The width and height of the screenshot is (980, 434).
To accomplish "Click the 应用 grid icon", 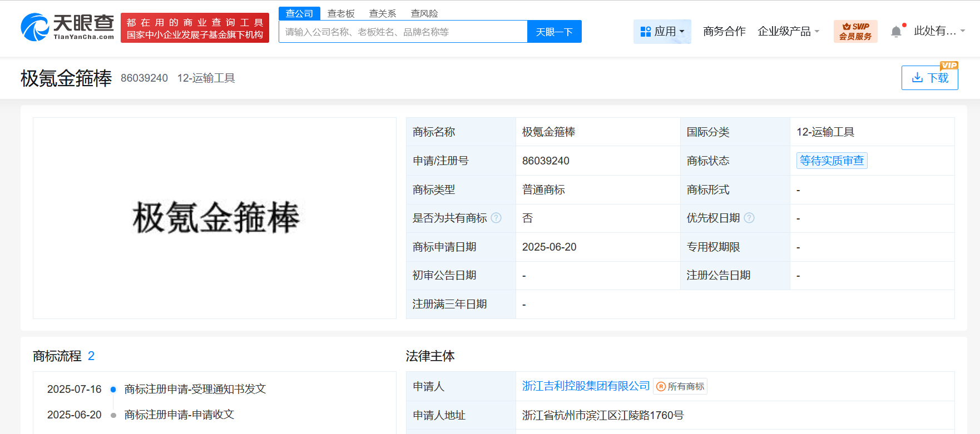I will pos(645,32).
